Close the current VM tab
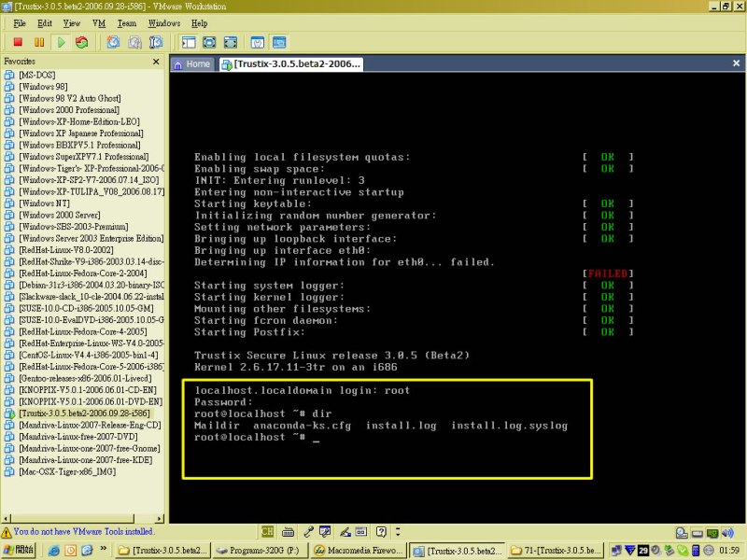 736,63
